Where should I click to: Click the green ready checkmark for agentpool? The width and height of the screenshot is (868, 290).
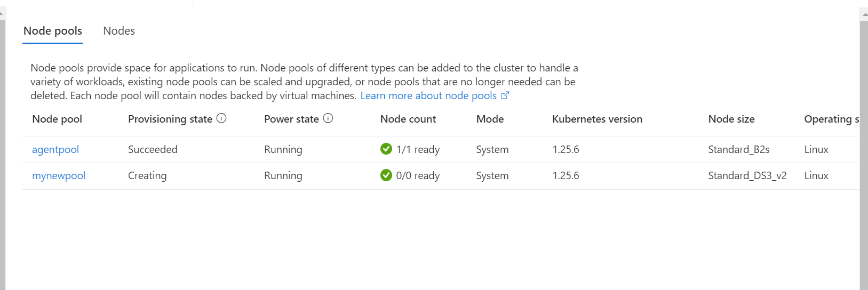386,149
